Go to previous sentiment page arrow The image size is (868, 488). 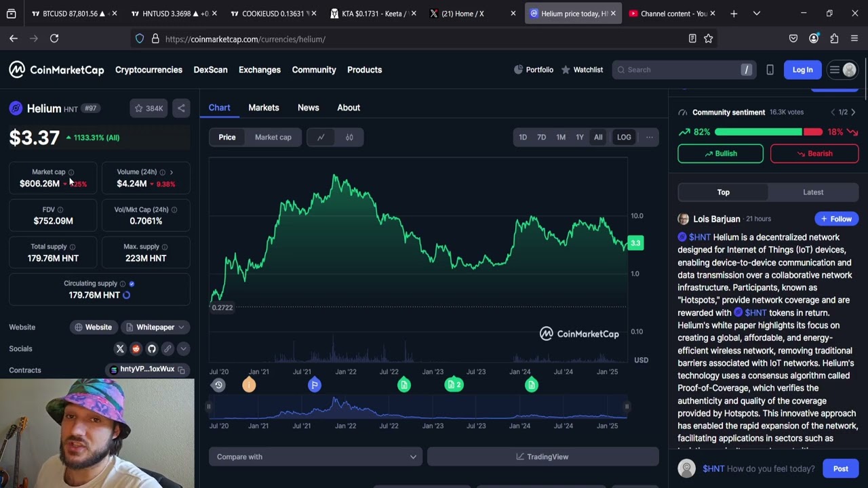833,113
